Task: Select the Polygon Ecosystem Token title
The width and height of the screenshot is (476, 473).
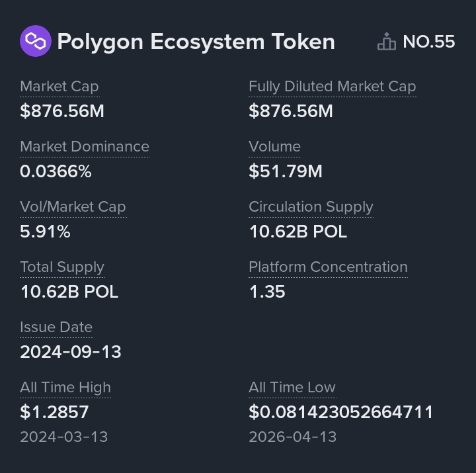Action: [x=196, y=42]
